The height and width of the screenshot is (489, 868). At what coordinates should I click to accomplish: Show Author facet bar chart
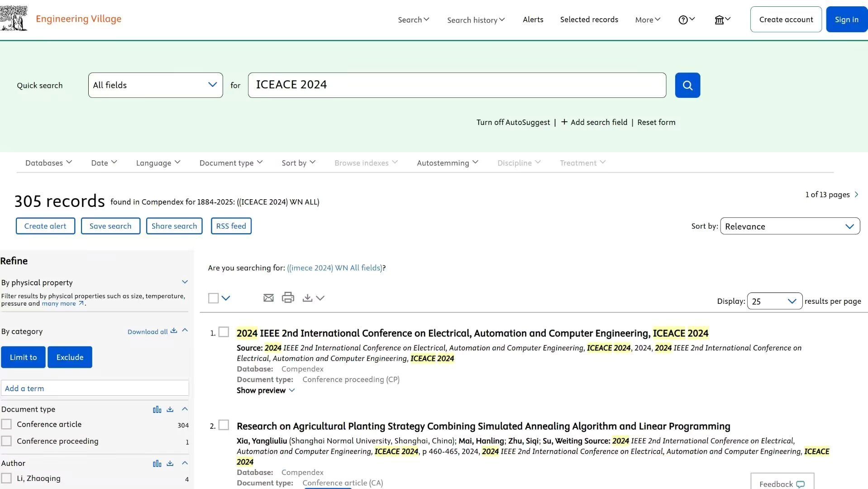[157, 463]
